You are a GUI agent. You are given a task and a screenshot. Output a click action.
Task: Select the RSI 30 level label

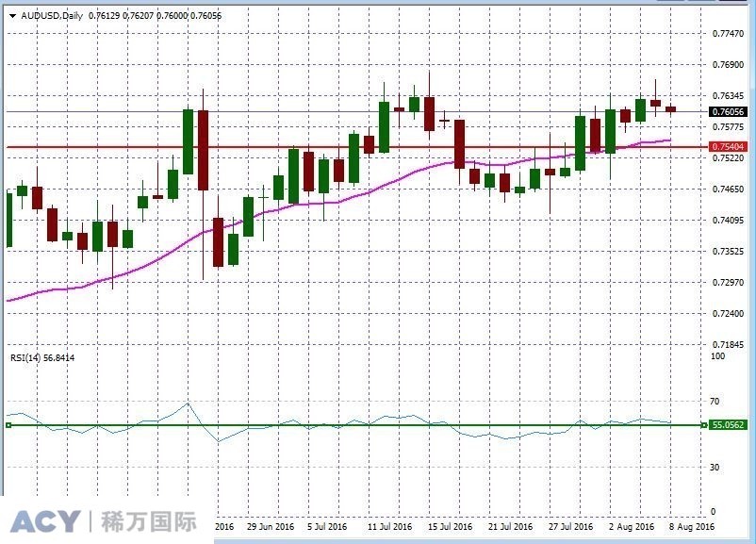(715, 468)
